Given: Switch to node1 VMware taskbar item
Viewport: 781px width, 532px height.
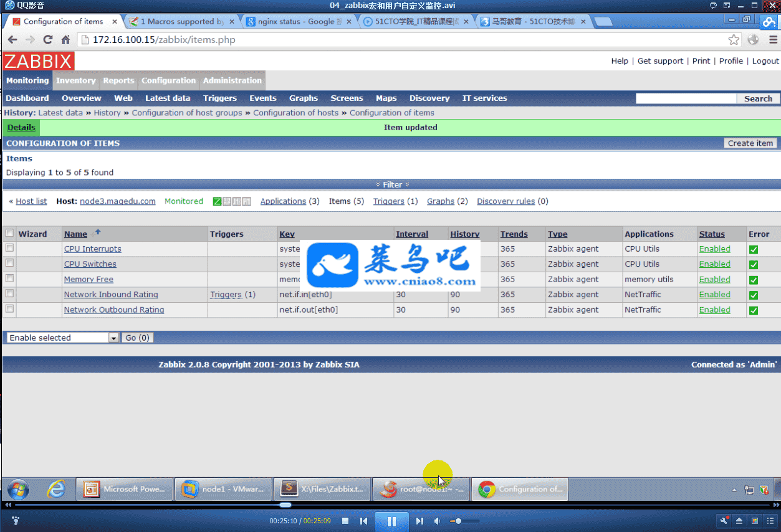Looking at the screenshot, I should [223, 489].
